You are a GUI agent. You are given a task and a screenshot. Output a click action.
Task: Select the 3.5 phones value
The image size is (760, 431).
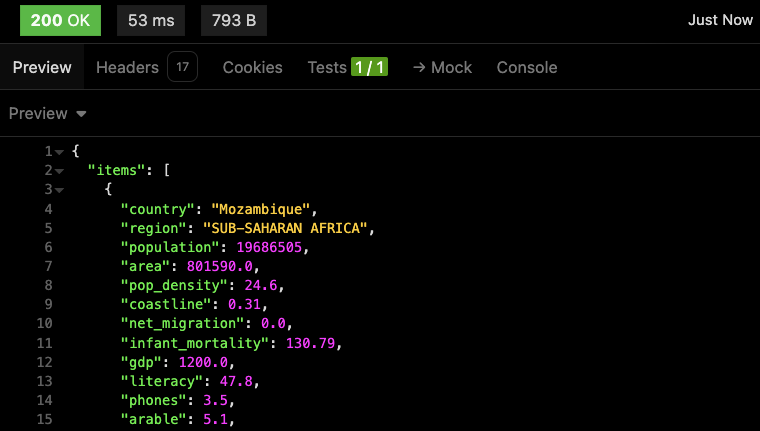215,400
